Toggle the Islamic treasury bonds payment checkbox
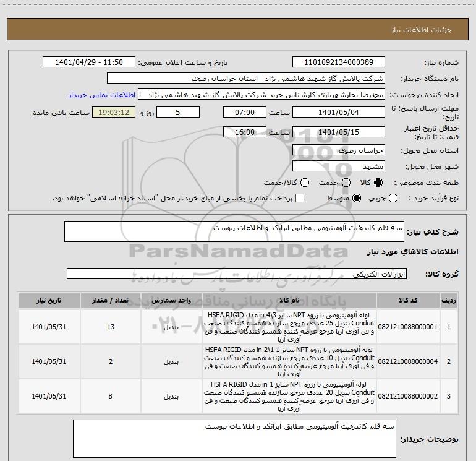 click(300, 198)
